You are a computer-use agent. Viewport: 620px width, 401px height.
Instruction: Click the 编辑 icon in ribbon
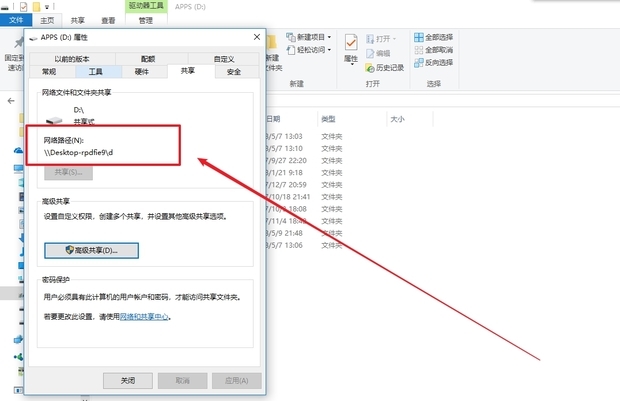pos(370,53)
